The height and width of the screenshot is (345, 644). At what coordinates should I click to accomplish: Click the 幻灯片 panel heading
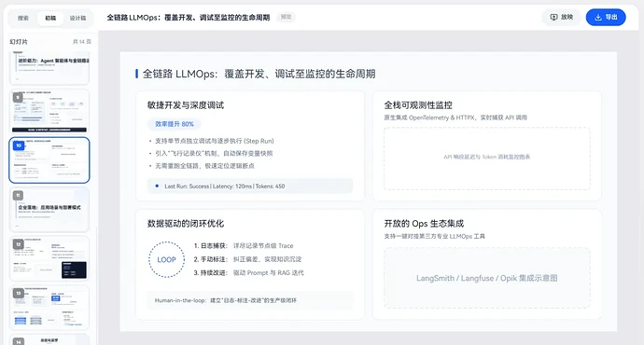click(x=19, y=42)
